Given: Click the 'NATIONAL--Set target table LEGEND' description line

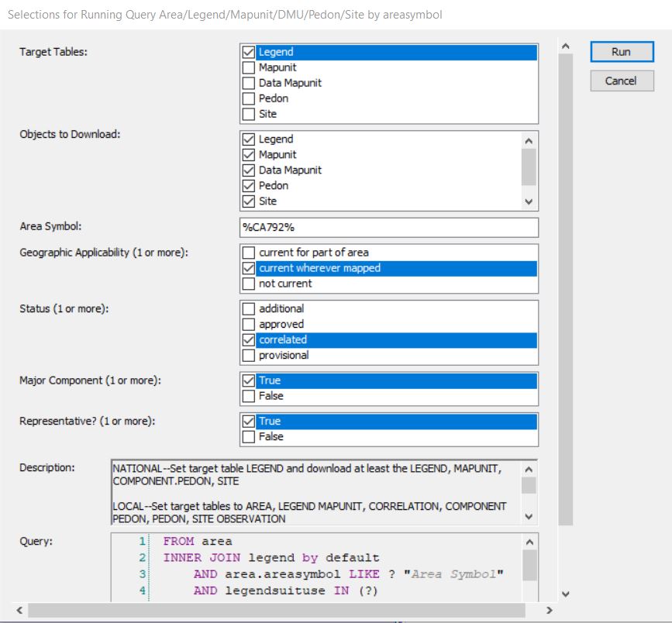Looking at the screenshot, I should click(x=307, y=469).
